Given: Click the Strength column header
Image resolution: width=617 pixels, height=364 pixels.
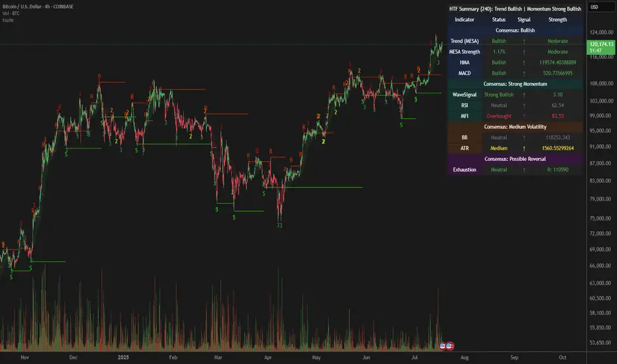Looking at the screenshot, I should 557,20.
